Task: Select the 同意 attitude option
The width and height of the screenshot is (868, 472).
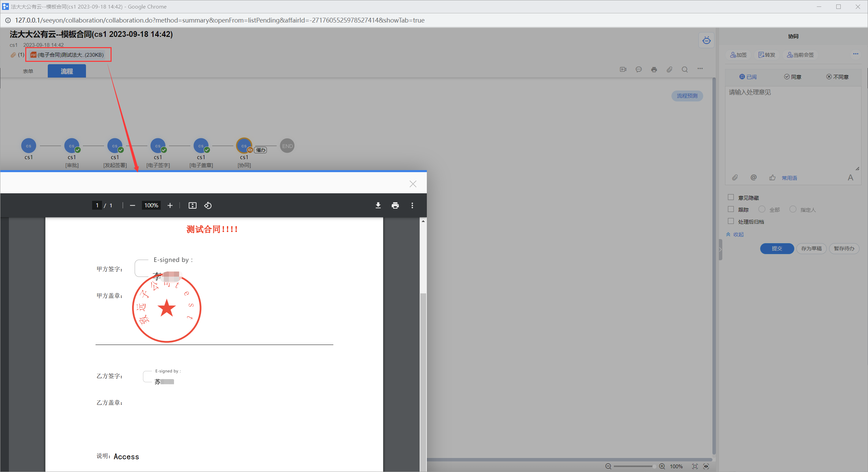Action: pyautogui.click(x=792, y=77)
